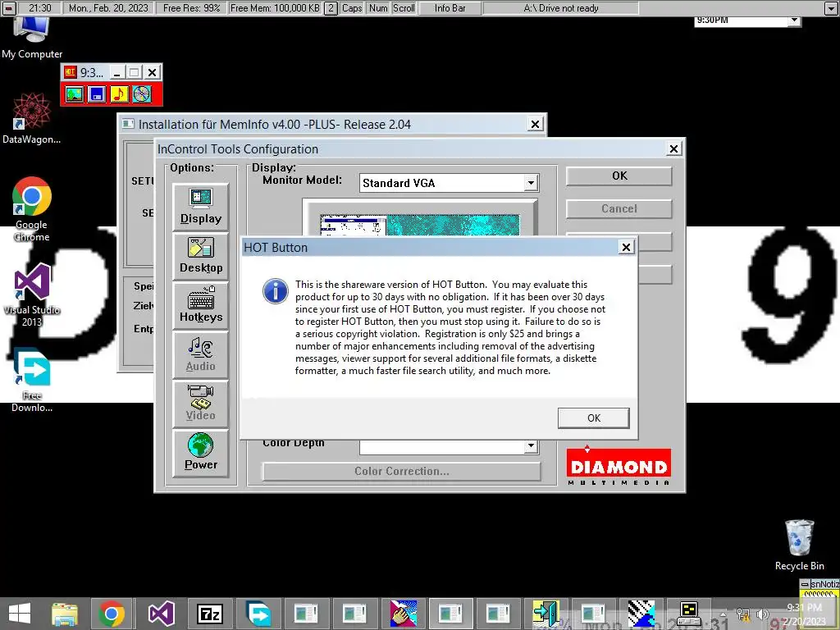Expand the Color Depth dropdown
This screenshot has width=840, height=630.
pos(531,446)
